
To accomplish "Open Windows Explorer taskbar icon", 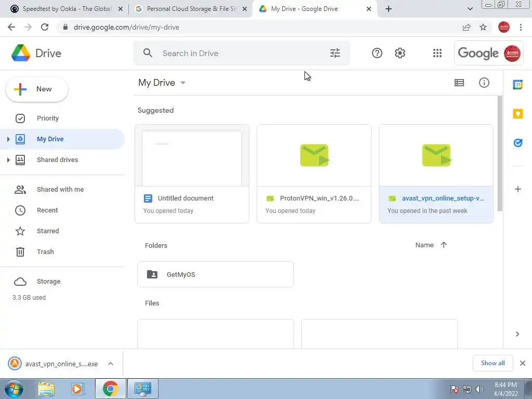I will coord(46,389).
